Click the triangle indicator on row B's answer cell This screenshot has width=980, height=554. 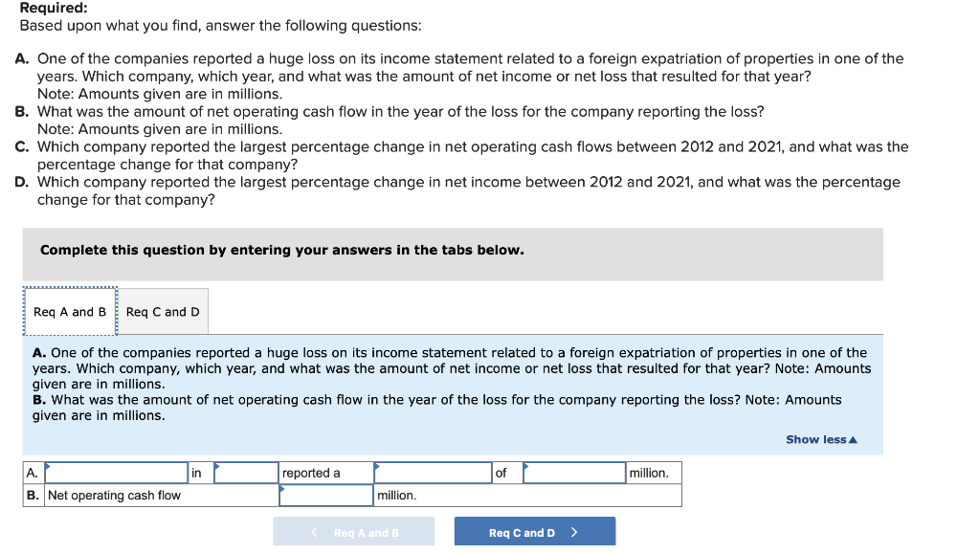pos(282,489)
